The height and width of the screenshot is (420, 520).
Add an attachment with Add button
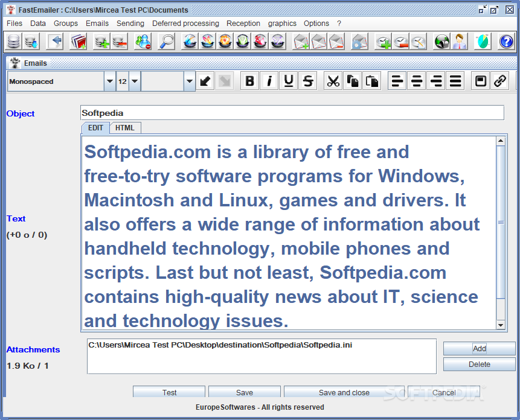click(479, 348)
